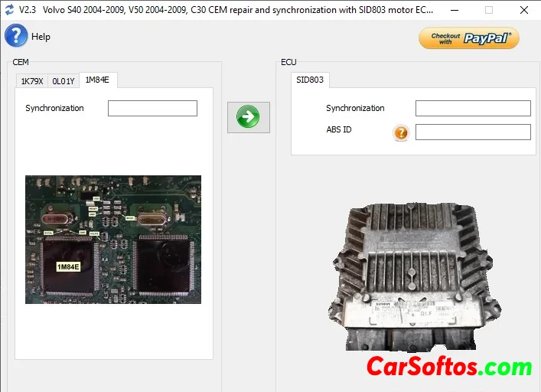
Task: Switch to the 1K79X CEM tab
Action: tap(31, 81)
